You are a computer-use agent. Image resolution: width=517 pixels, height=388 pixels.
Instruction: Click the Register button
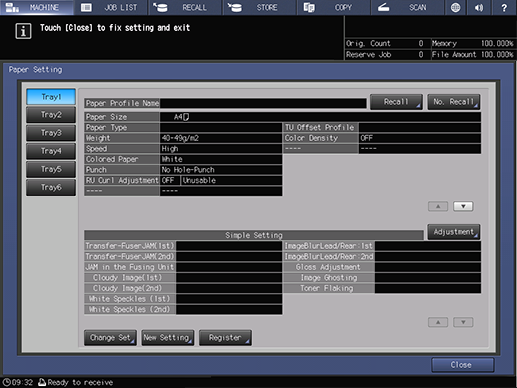point(225,338)
